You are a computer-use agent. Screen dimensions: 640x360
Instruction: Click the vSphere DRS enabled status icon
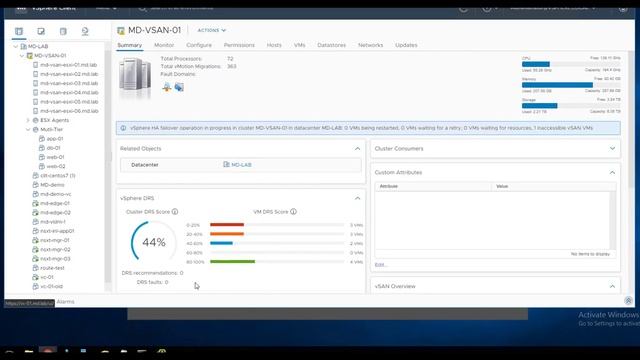(x=167, y=87)
